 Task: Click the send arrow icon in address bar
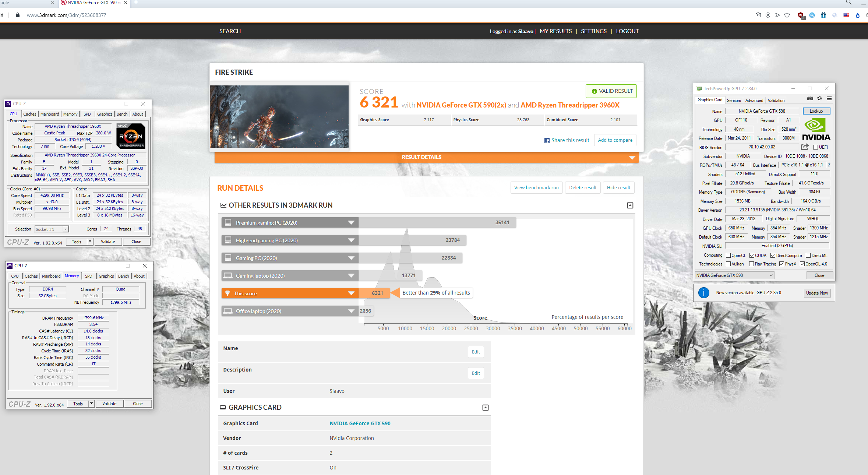(x=777, y=15)
